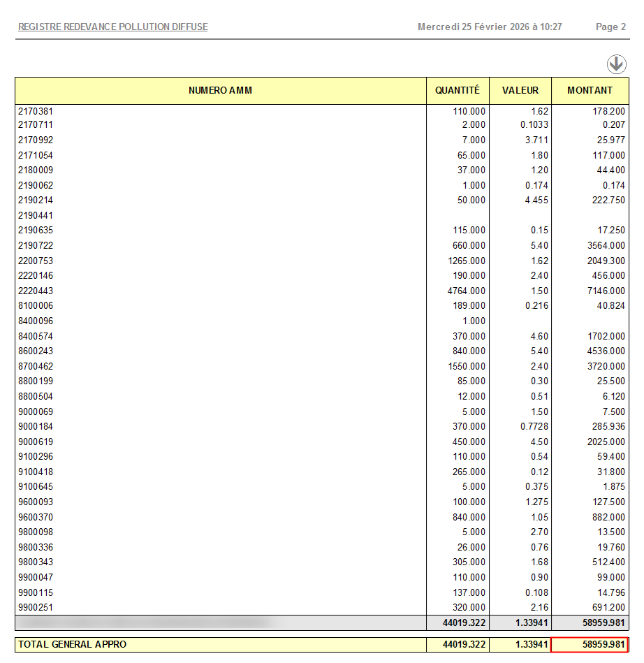Click the highlighted total montant 58959.981 cell
Viewport: 644px width, 663px height.
tap(590, 644)
